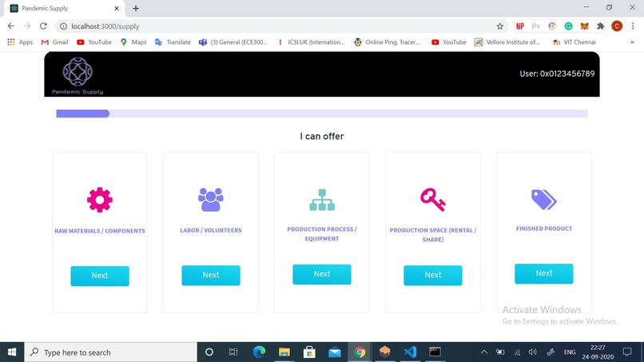Open the Pv extension icon
644x362 pixels.
coord(536,26)
